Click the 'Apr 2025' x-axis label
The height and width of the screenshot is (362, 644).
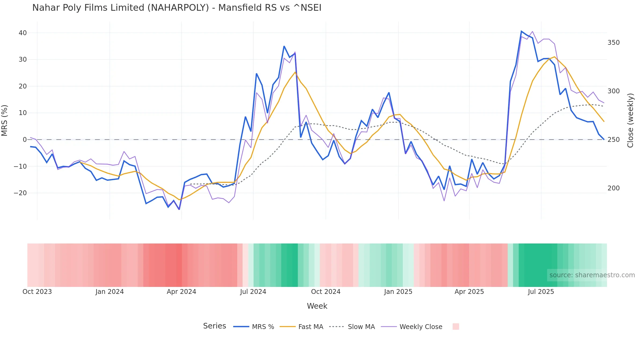pyautogui.click(x=469, y=292)
